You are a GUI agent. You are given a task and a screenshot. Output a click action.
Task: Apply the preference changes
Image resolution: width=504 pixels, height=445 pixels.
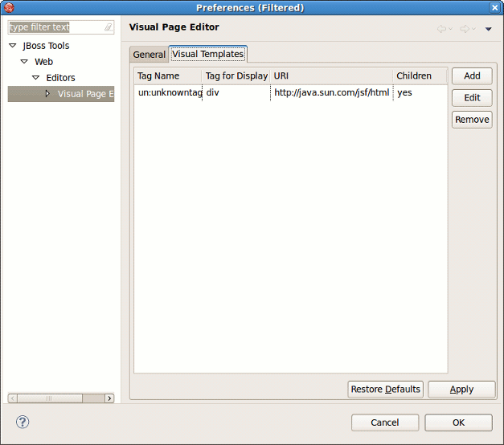point(461,390)
